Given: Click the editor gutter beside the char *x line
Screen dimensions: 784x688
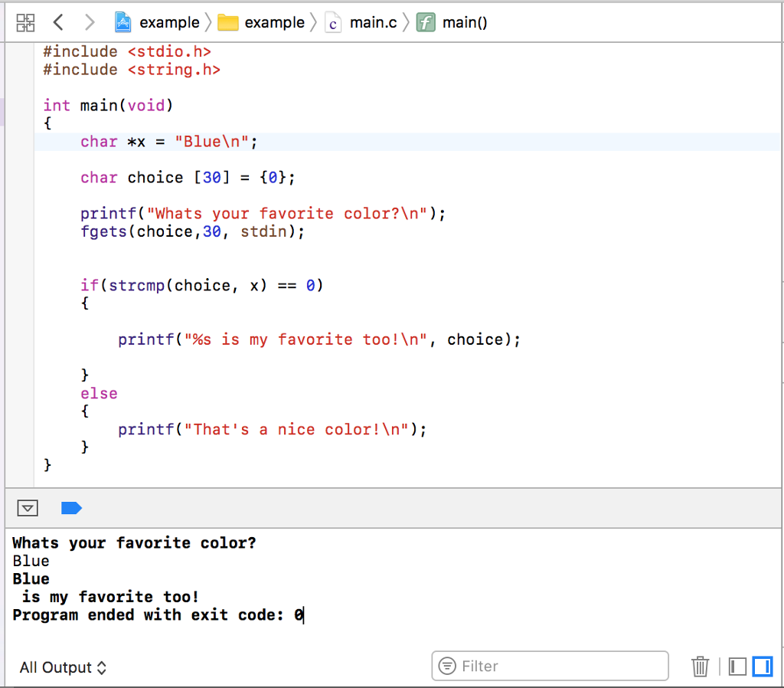Looking at the screenshot, I should tap(19, 142).
